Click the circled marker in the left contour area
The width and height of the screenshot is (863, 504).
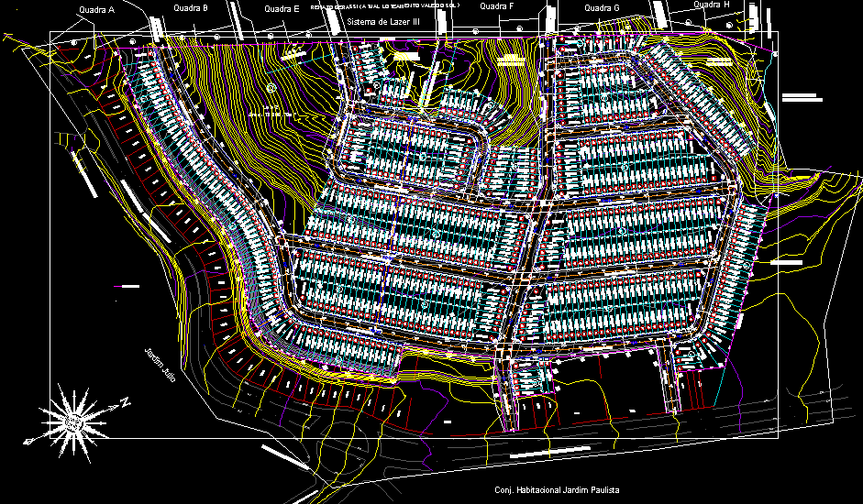271,87
